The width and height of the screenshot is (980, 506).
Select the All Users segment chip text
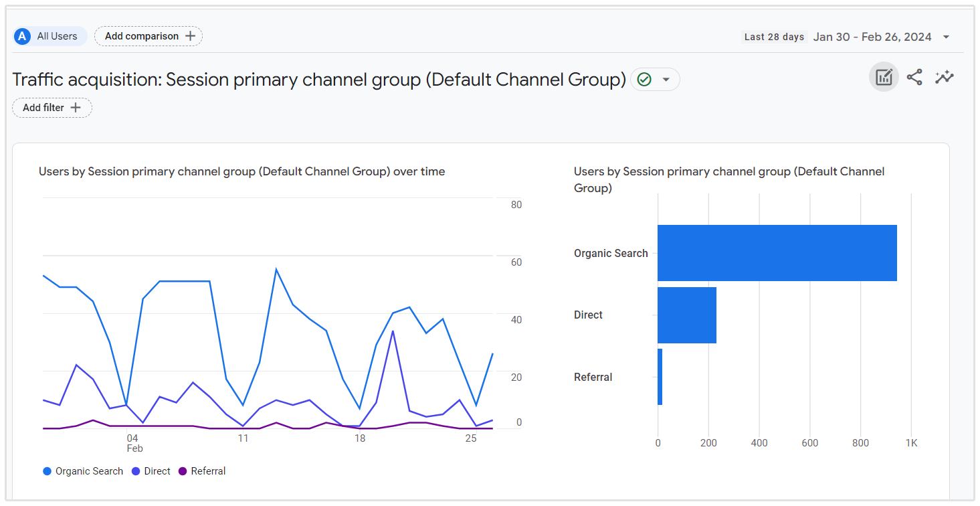point(57,36)
